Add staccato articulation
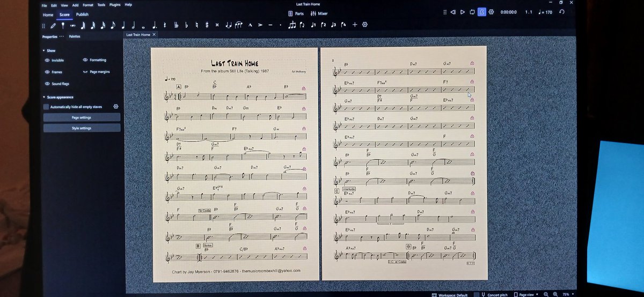The width and height of the screenshot is (644, 297). [280, 25]
